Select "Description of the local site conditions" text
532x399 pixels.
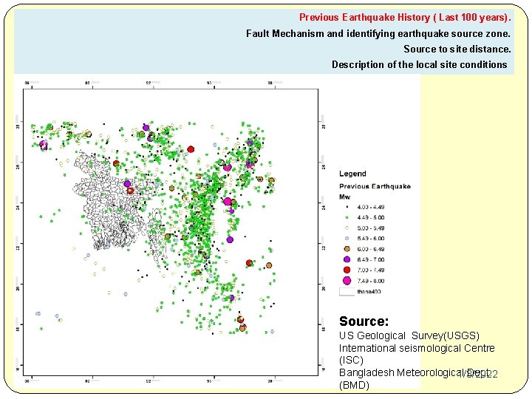pos(420,64)
